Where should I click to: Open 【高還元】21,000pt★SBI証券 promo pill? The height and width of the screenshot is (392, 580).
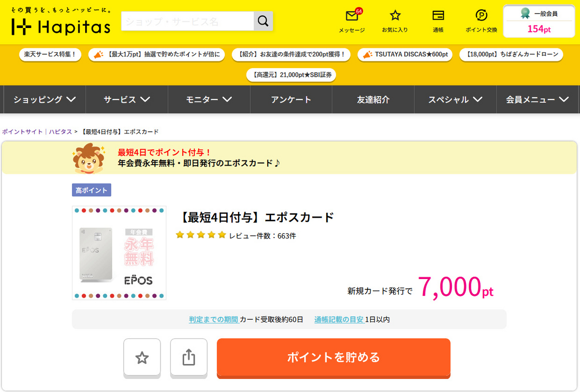tap(291, 75)
